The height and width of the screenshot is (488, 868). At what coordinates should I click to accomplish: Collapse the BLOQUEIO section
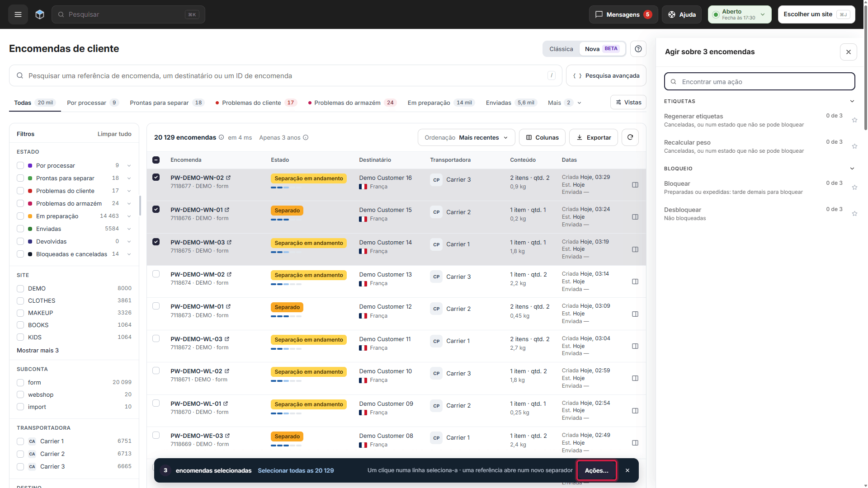[852, 169]
